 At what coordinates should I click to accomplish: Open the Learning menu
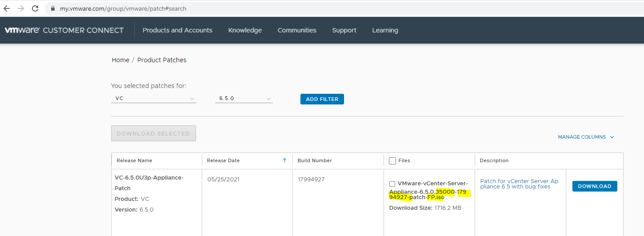385,30
